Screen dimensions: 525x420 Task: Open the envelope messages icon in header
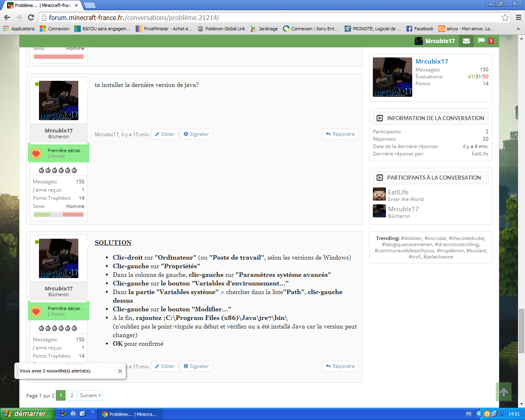(466, 41)
